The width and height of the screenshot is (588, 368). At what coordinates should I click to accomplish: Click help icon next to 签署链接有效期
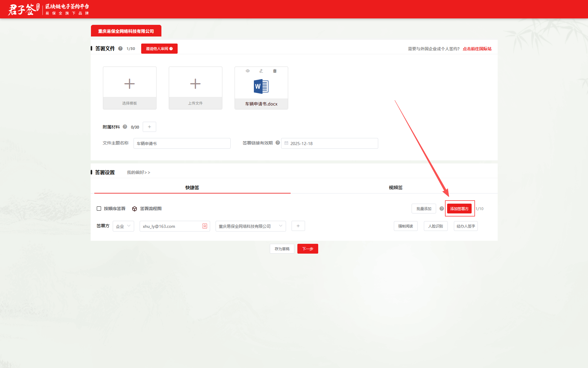pos(278,143)
